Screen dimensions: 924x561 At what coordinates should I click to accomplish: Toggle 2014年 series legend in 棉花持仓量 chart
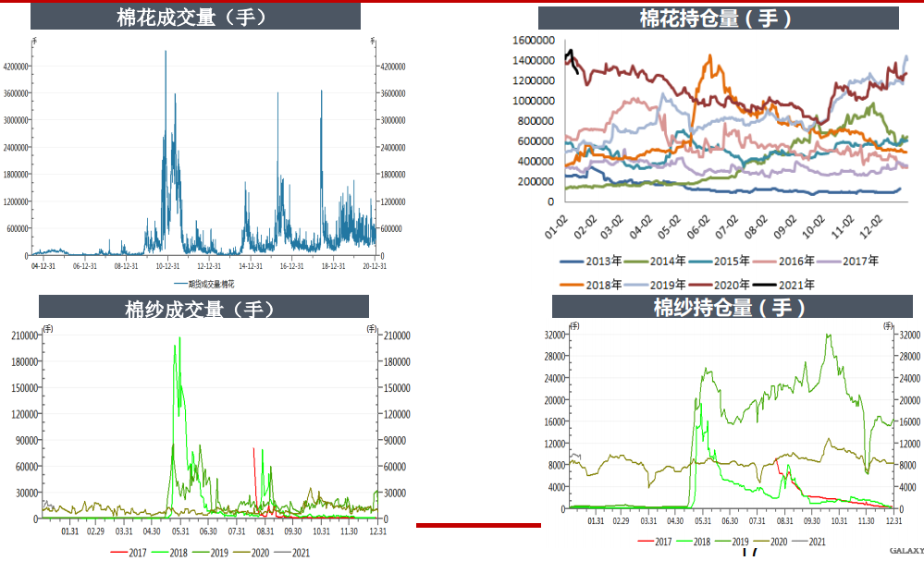663,262
